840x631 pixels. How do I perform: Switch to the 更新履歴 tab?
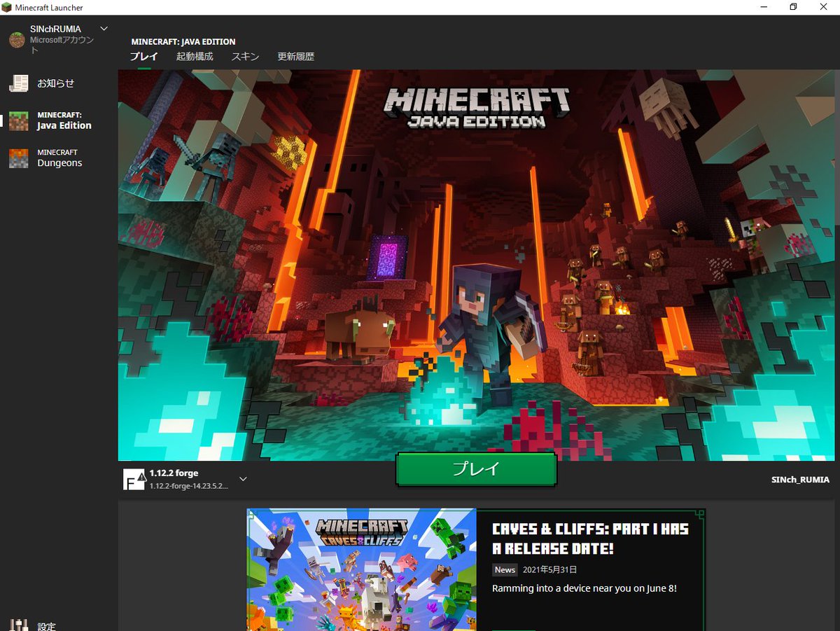coord(296,57)
